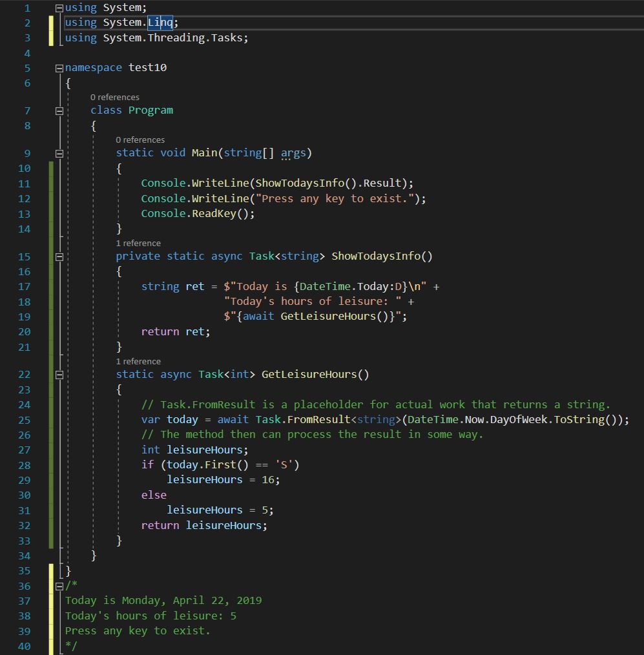Click output comment 'Today is Monday, April 22, 2019'
Image resolution: width=644 pixels, height=655 pixels.
[x=163, y=601]
